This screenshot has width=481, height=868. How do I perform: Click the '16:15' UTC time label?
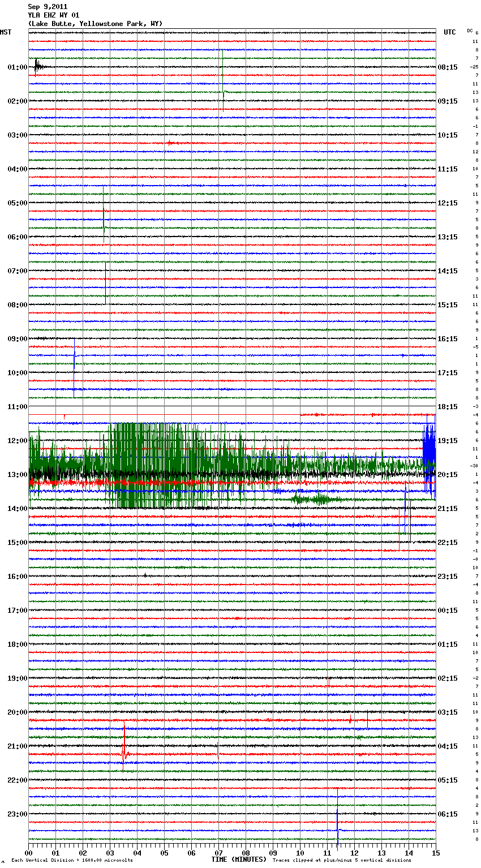448,339
